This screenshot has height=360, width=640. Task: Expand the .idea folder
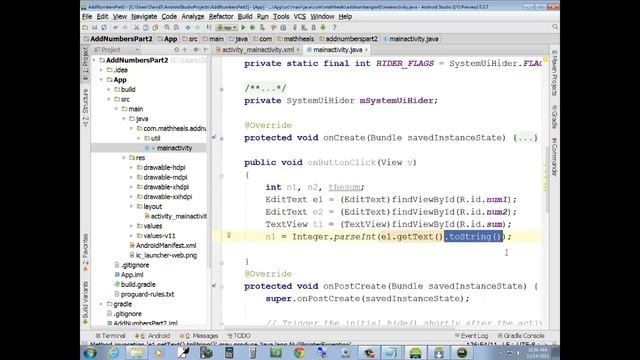[x=102, y=70]
